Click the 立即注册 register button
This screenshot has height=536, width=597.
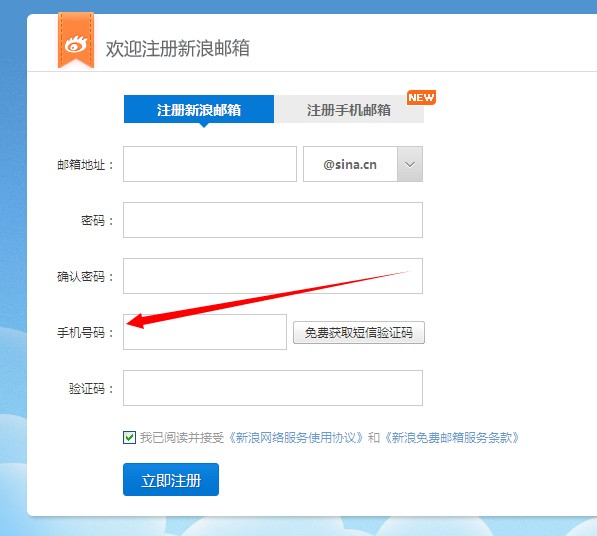[171, 480]
